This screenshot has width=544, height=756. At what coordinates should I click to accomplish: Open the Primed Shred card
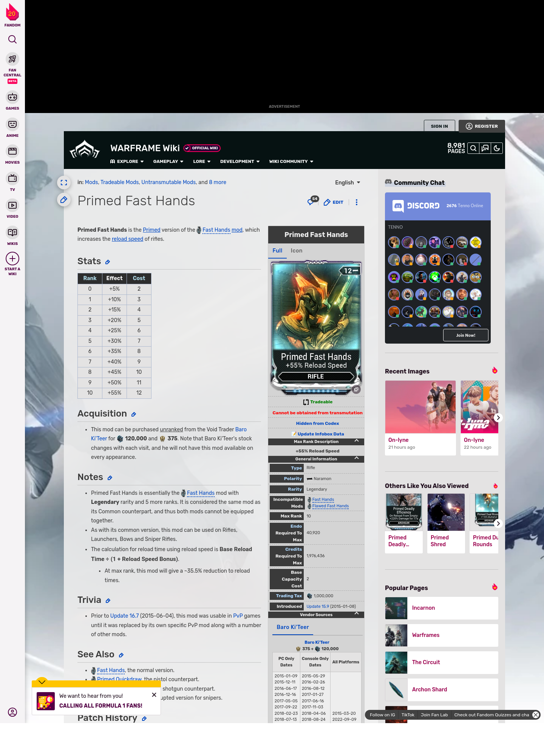[446, 523]
